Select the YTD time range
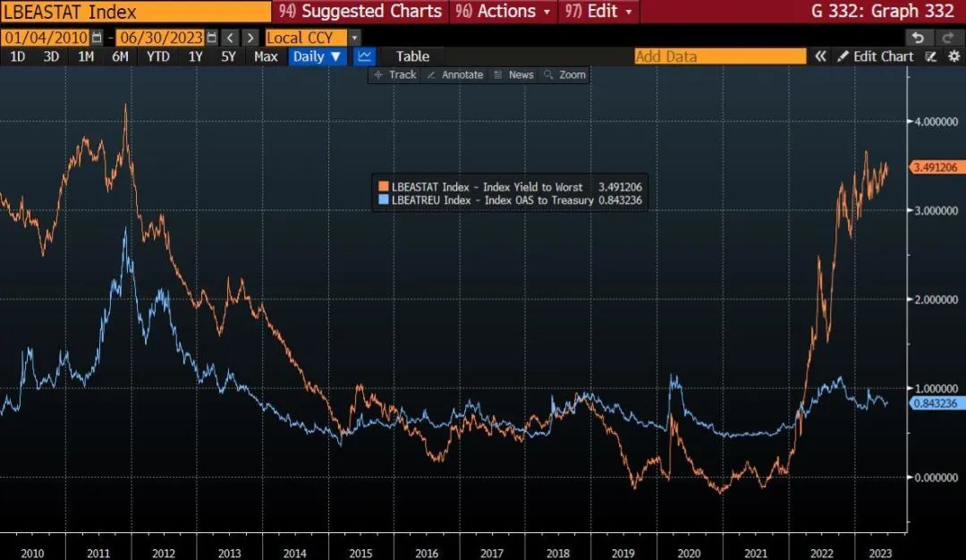 (158, 56)
